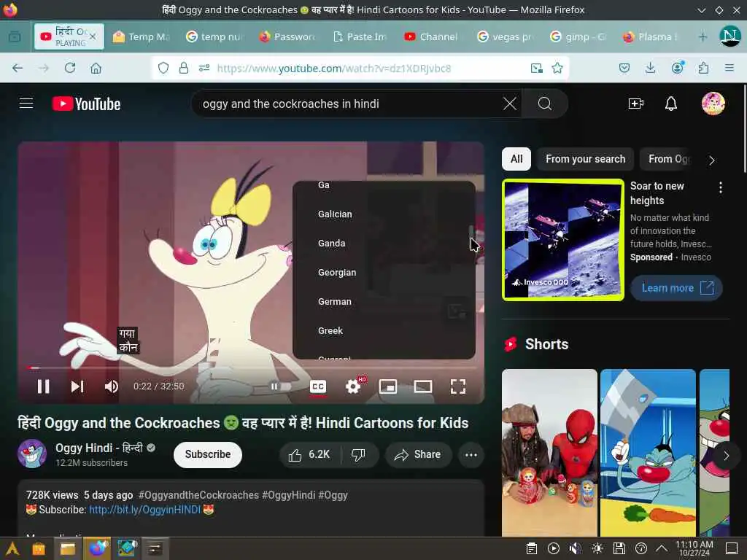Go to the YouTube home logo
Screen dimensions: 747x560
[86, 104]
